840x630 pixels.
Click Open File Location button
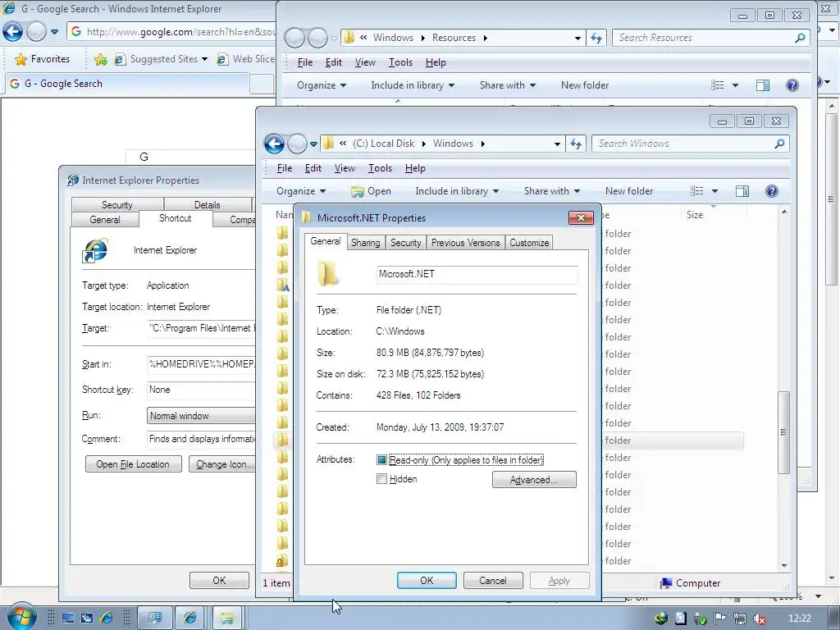point(134,464)
